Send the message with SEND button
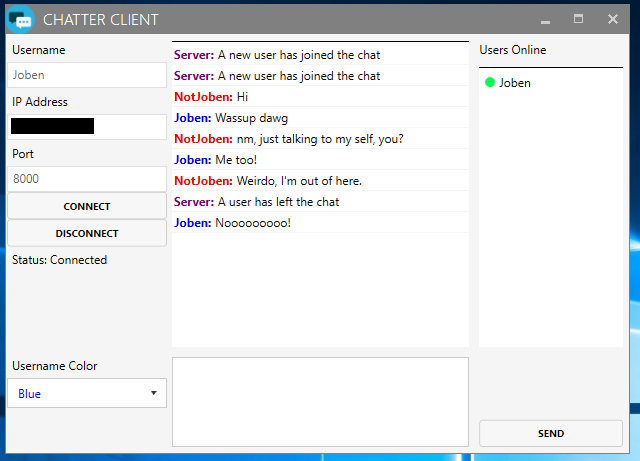The height and width of the screenshot is (461, 640). point(551,433)
